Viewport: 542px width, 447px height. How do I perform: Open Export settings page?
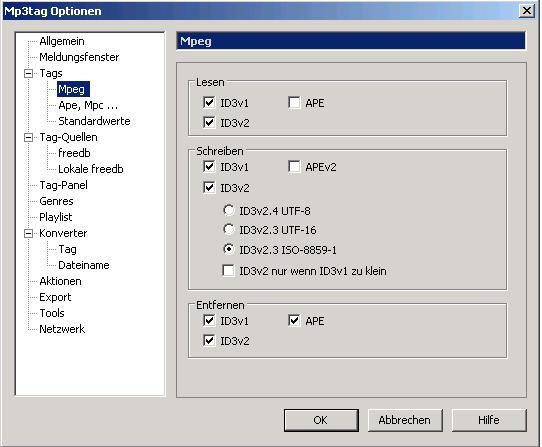(55, 297)
